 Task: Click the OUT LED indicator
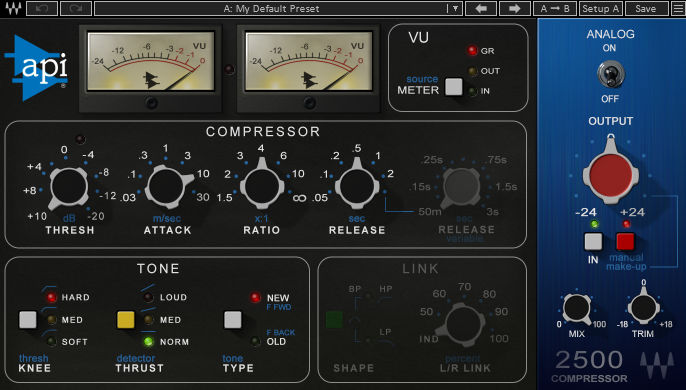point(472,71)
